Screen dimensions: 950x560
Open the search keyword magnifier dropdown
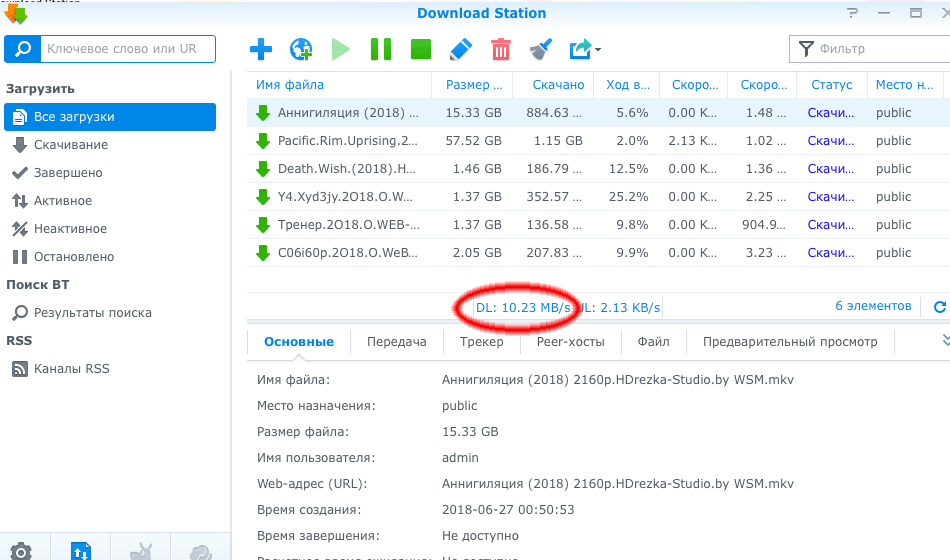[23, 48]
